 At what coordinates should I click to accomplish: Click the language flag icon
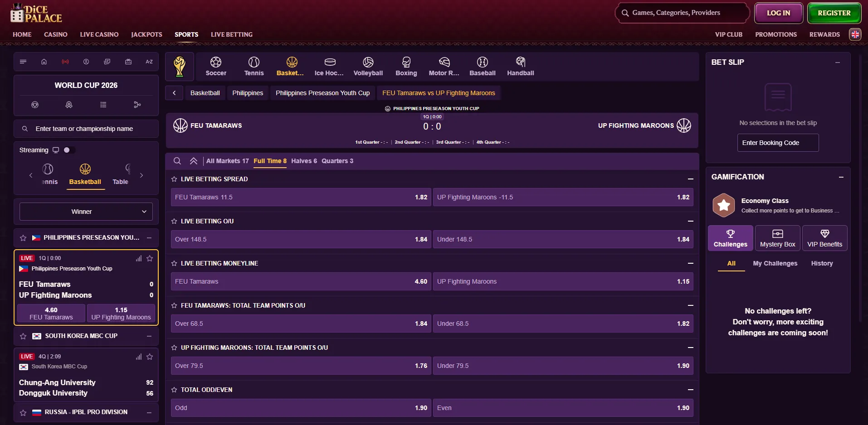point(855,34)
